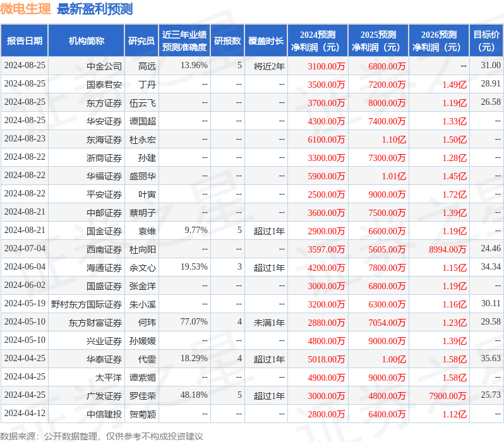504x442 pixels.
Task: Click the 数据来源 footnote text
Action: coord(102,436)
